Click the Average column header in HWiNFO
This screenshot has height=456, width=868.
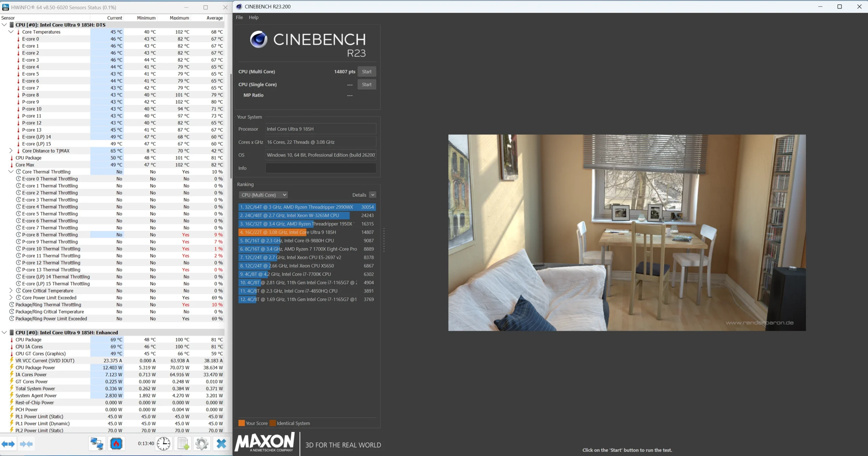click(208, 18)
